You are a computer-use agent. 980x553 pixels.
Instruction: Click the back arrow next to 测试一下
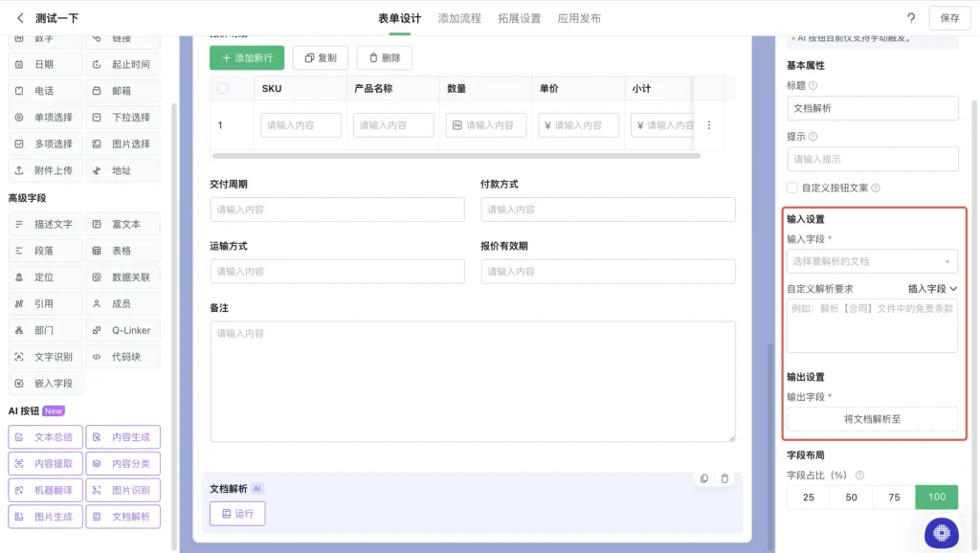[x=20, y=18]
